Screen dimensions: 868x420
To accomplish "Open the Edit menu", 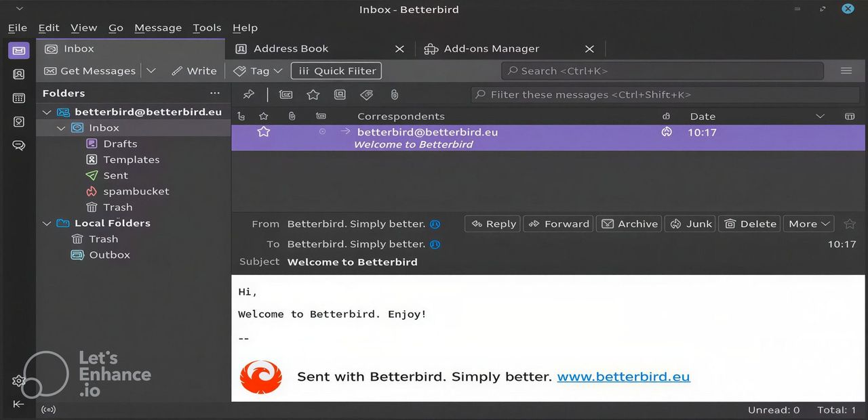I will click(x=49, y=28).
